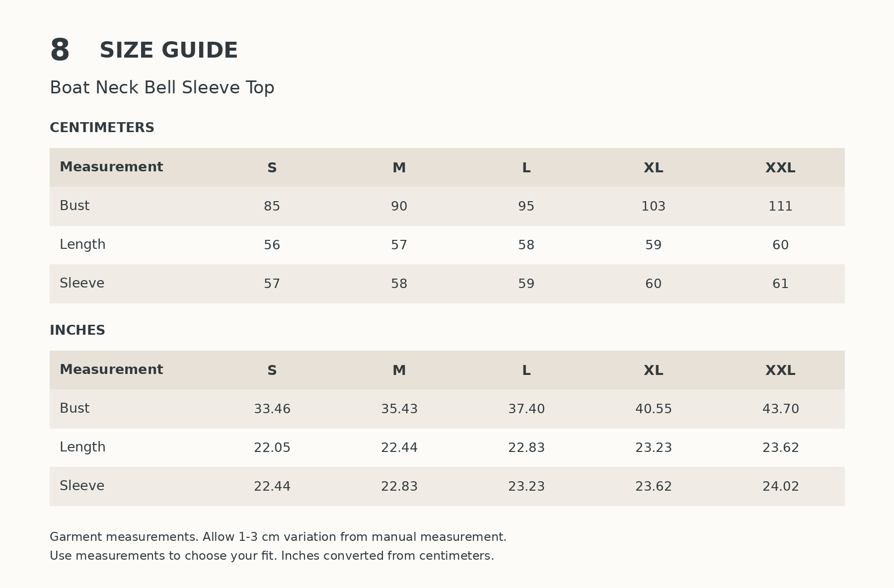Select the Measurement header in inches table
This screenshot has width=894, height=588.
(x=111, y=369)
